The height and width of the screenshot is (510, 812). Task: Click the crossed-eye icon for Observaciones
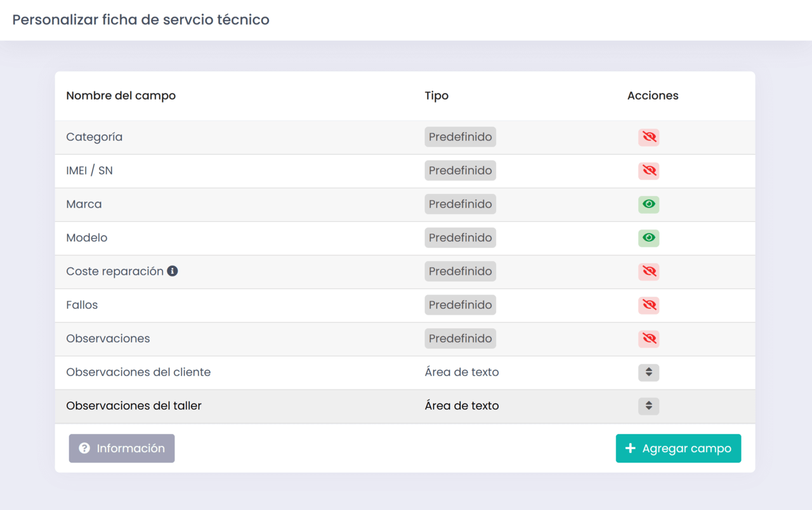click(648, 339)
